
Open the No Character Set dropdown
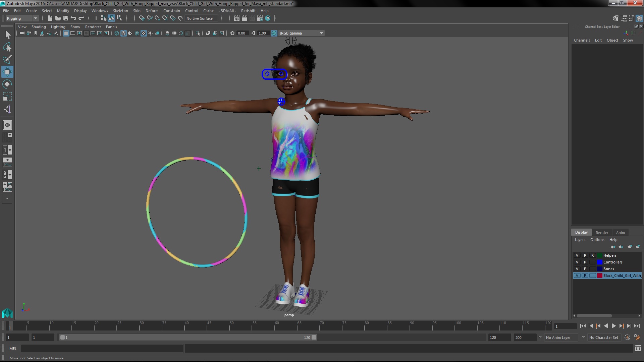point(605,338)
